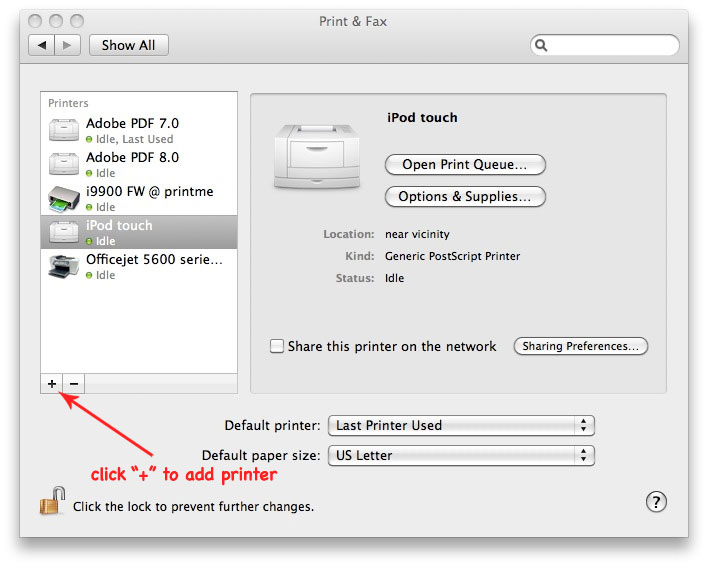Click the Show All button
This screenshot has width=708, height=567.
(129, 45)
